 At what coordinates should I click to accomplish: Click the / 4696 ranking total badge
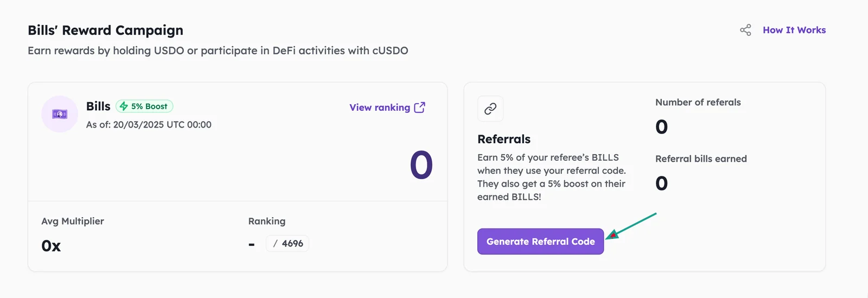click(288, 244)
